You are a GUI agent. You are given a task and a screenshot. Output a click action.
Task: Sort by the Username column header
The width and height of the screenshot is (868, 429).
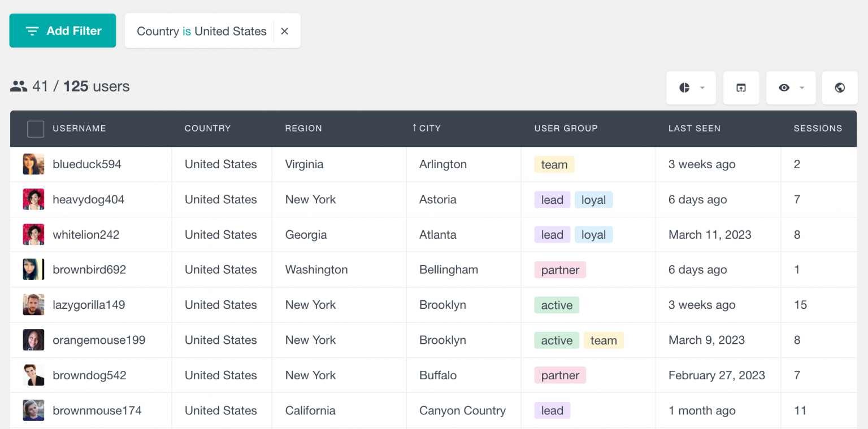[79, 129]
